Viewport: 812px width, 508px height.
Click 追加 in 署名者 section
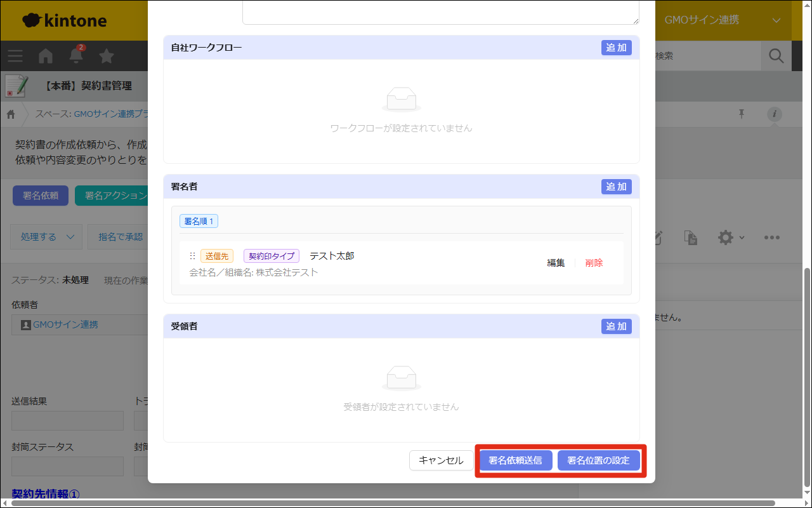616,187
